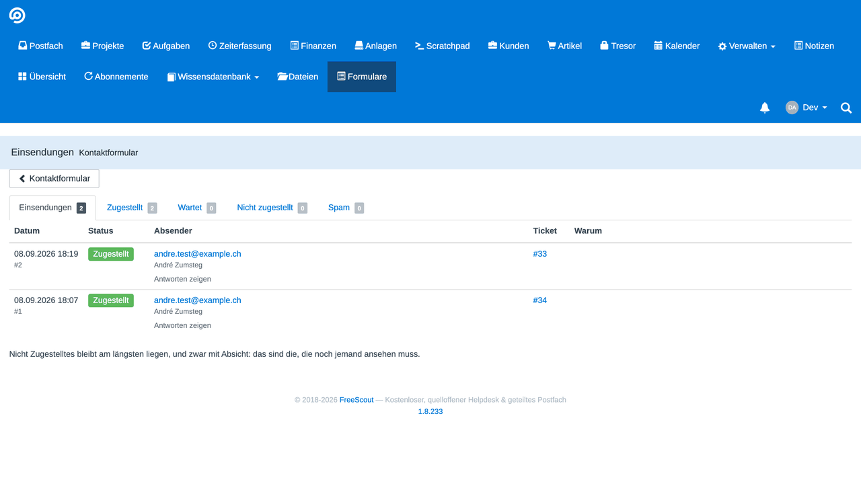Open the Kalender

[677, 46]
